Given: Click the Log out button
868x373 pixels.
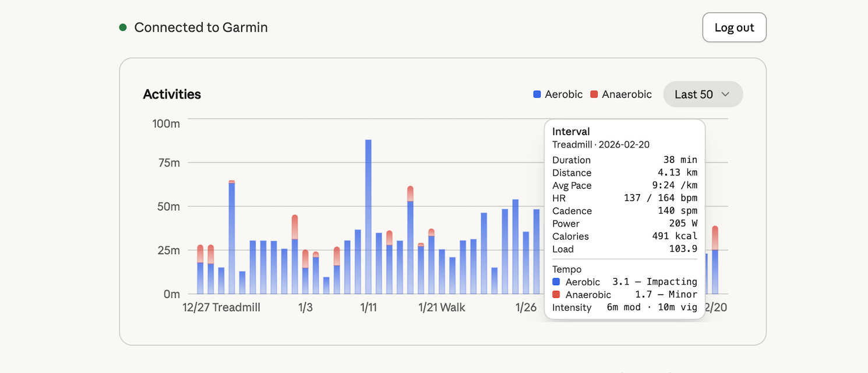Looking at the screenshot, I should click(x=734, y=27).
